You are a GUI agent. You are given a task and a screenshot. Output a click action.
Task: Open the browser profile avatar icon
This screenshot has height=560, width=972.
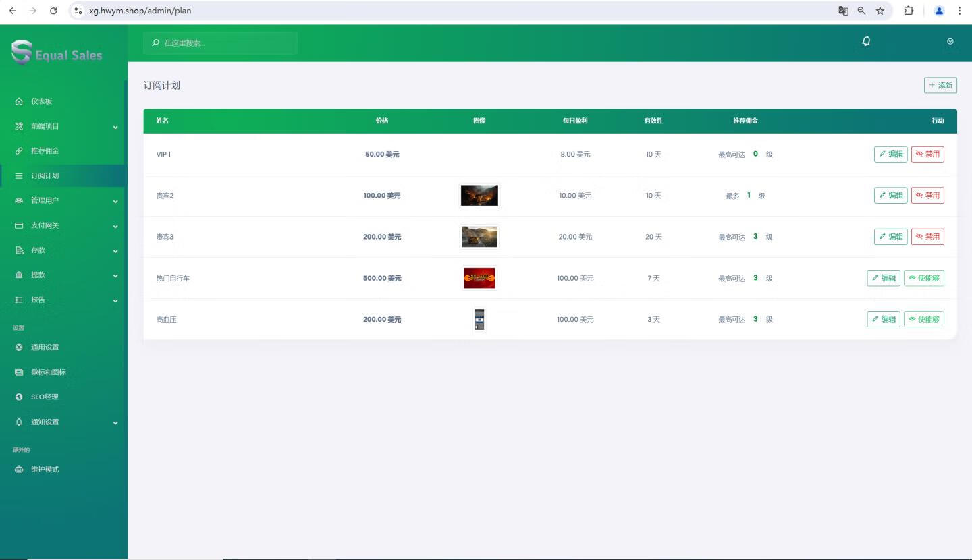click(939, 11)
